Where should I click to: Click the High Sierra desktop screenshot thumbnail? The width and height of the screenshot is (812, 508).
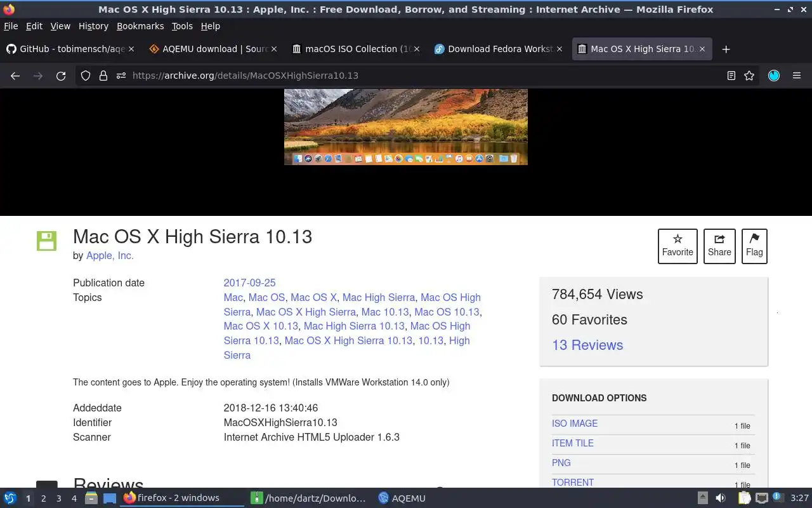[406, 127]
